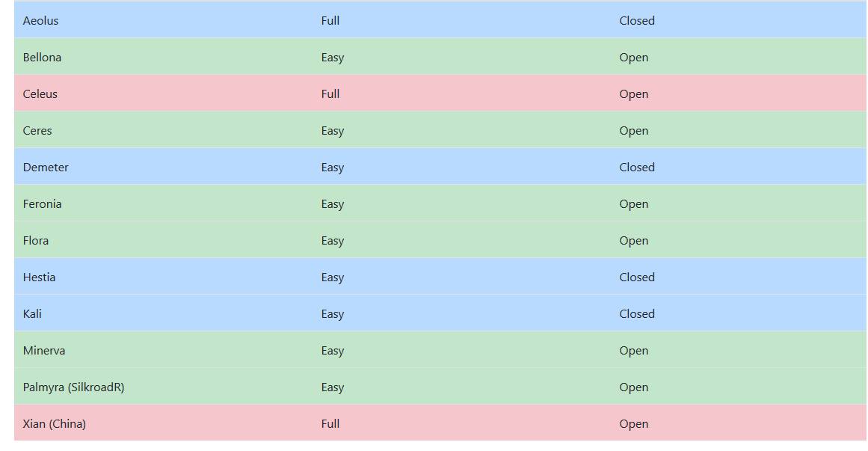Select the Ceres server name
Image resolution: width=868 pixels, height=451 pixels.
37,131
